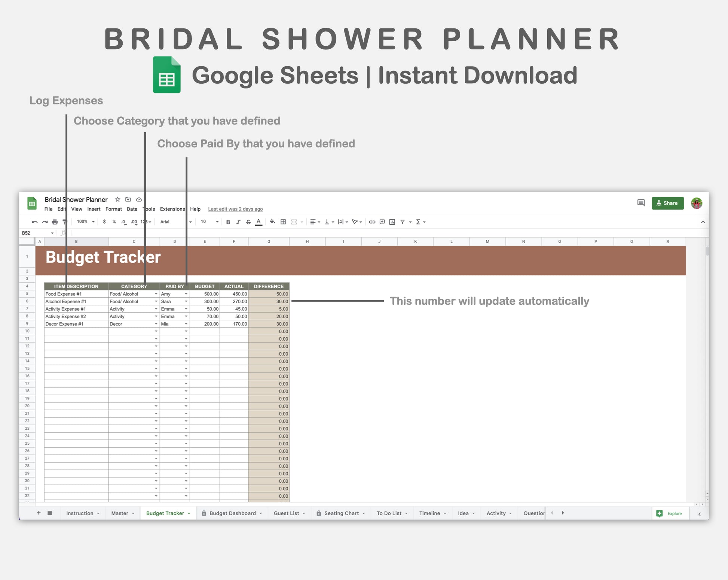Click format as currency dollar icon

click(104, 222)
